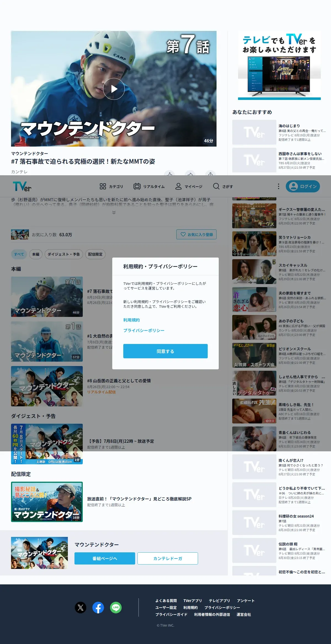331x644 pixels.
Task: Open 南くんが恋人!? recommendation
Action: tap(279, 467)
